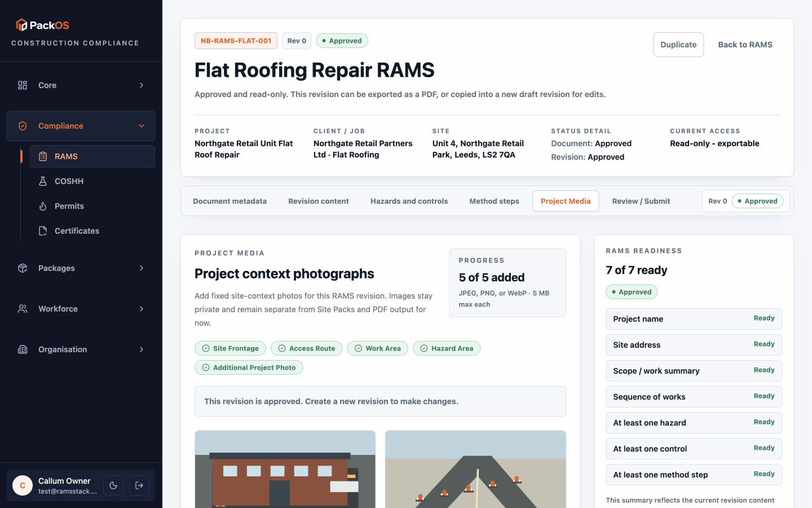Select RAMS in the sidebar
The image size is (812, 508).
tap(92, 156)
